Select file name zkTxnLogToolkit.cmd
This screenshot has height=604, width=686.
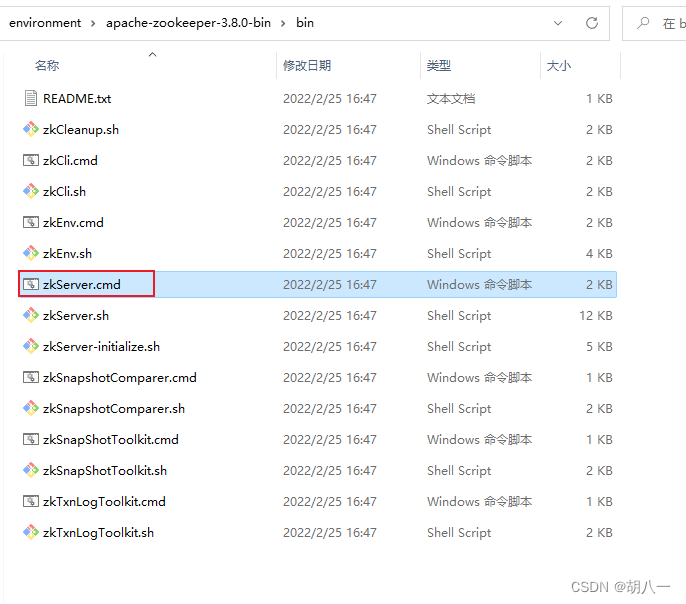tap(104, 502)
